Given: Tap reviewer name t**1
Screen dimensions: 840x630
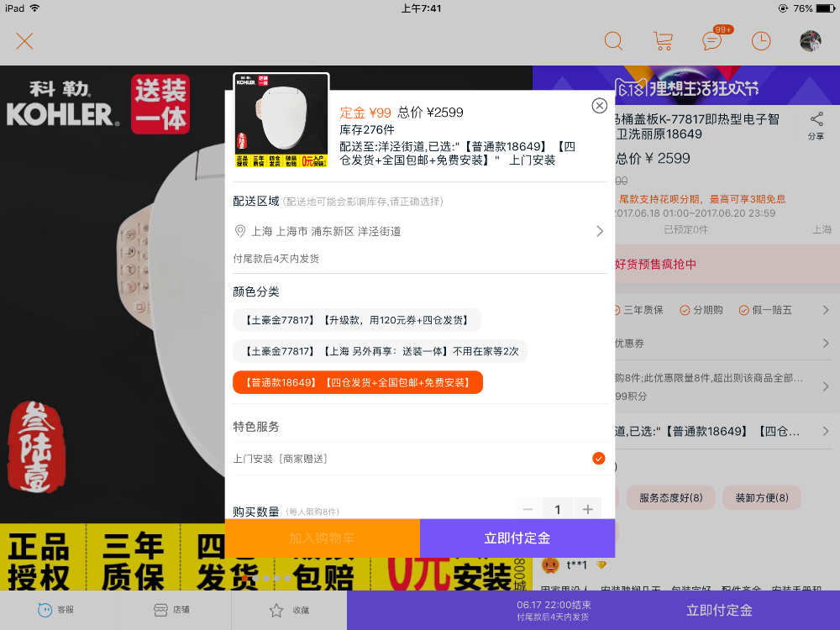Looking at the screenshot, I should (x=577, y=565).
